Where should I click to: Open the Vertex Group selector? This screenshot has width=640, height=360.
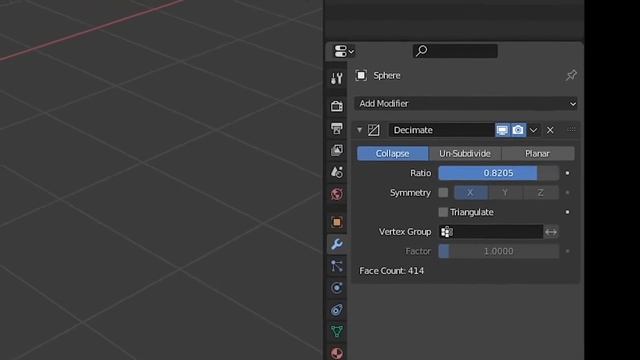(x=491, y=232)
